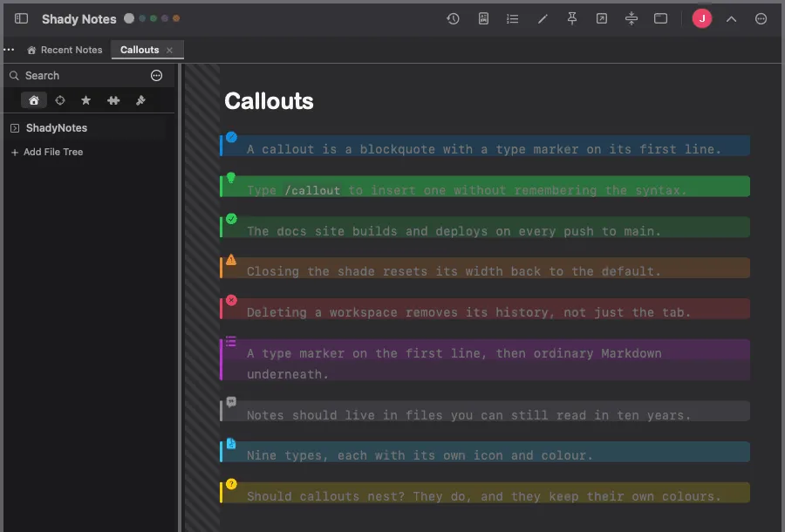Select the home sidebar filter
This screenshot has width=785, height=532.
tap(33, 100)
